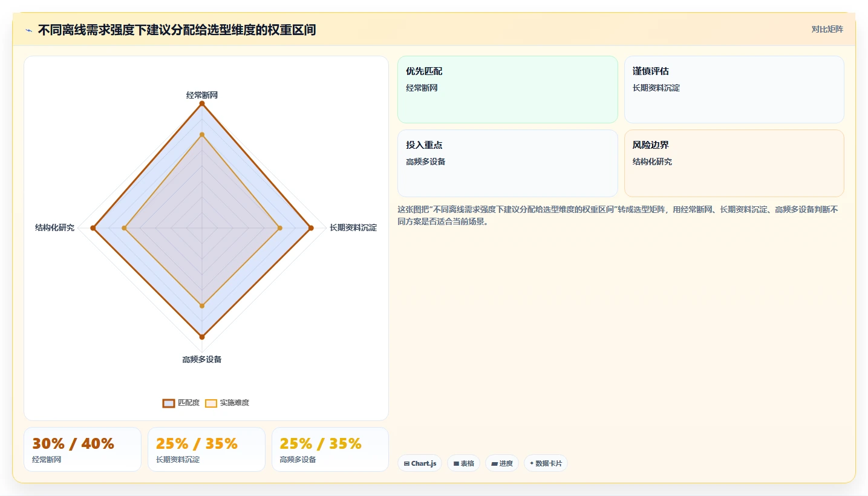Click the yellow 25% / 35% 高频多设备 value
Screen dimensions: 868x496
[321, 444]
